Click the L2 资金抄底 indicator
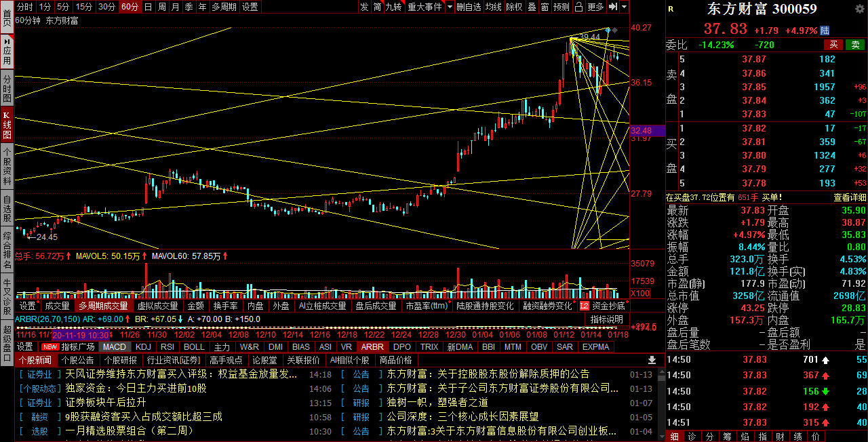Screen dimensions: 868x442 pyautogui.click(x=602, y=306)
